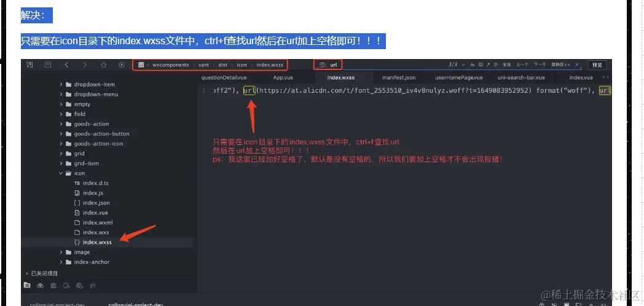Click the highlighted 解决： heading text
This screenshot has height=306, width=644.
coord(36,16)
